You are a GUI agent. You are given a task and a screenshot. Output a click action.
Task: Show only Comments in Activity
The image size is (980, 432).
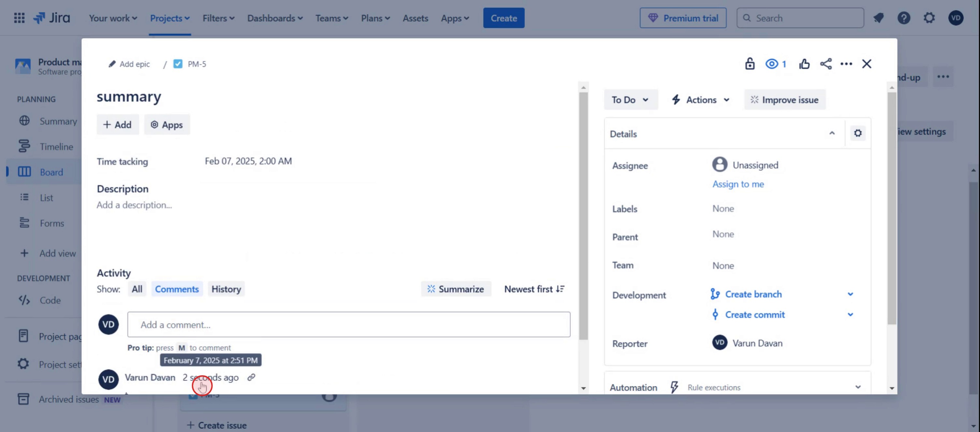(177, 289)
